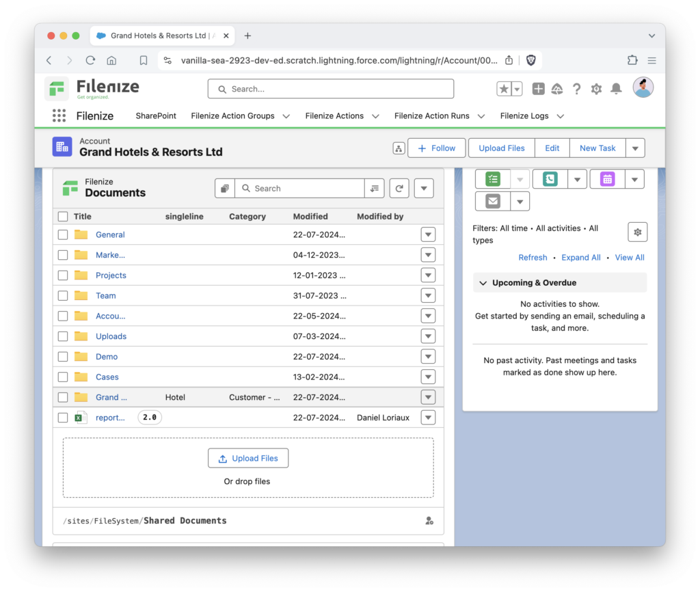
Task: Open the Notifications bell icon
Action: [616, 89]
